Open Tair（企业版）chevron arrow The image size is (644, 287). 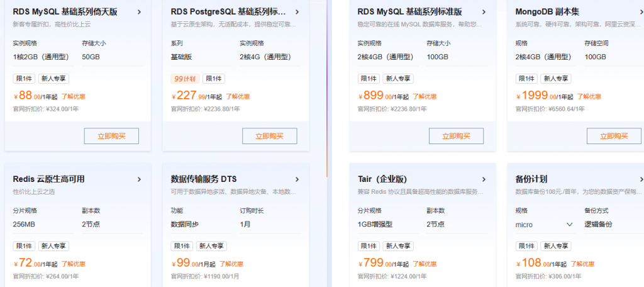484,179
